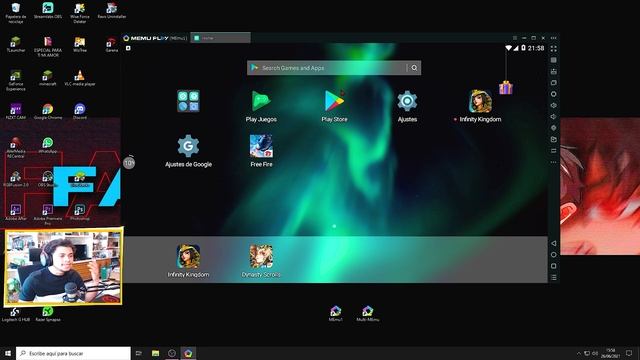Screen dimensions: 640x360
Task: Show more sidebar tools (three dots)
Action: tap(553, 162)
